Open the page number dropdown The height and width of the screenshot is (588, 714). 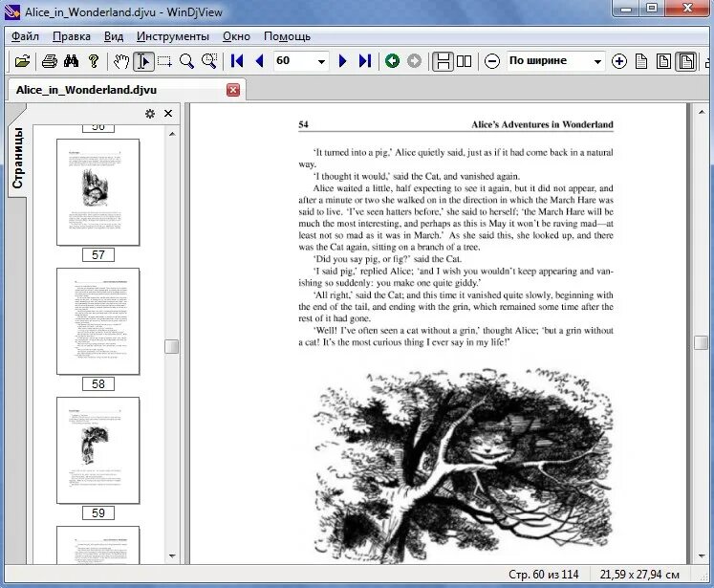coord(321,61)
